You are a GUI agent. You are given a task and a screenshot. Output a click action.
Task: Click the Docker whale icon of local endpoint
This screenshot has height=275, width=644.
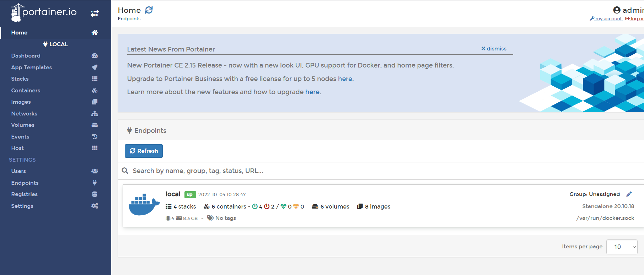tap(144, 205)
